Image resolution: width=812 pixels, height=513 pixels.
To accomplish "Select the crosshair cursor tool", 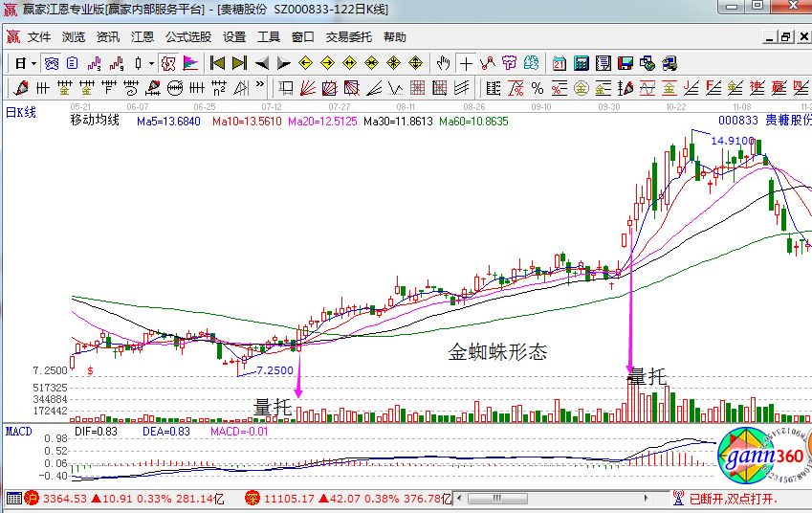I will click(466, 63).
